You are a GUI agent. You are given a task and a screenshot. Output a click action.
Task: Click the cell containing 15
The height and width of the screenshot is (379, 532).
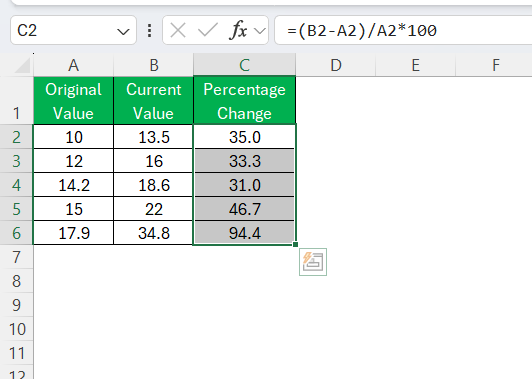(73, 209)
